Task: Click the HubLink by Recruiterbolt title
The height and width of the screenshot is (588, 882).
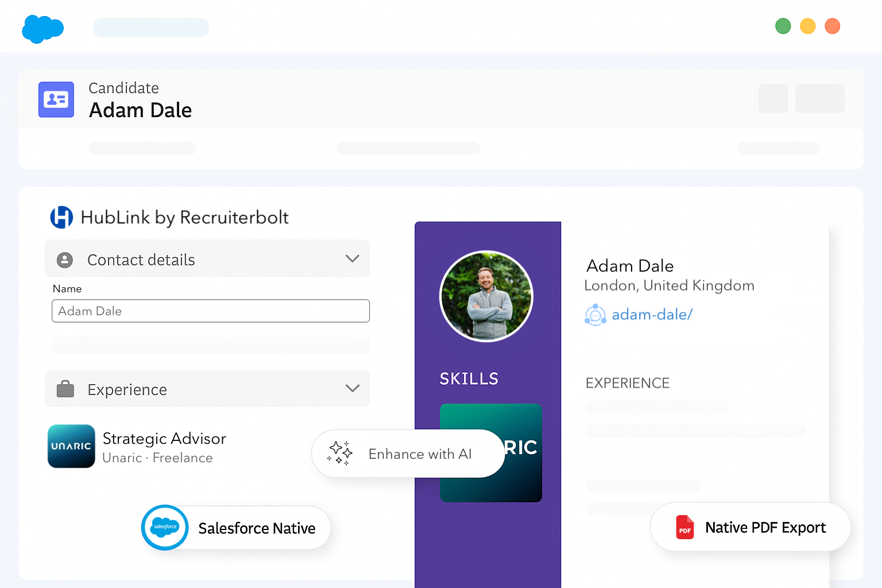Action: [x=185, y=218]
